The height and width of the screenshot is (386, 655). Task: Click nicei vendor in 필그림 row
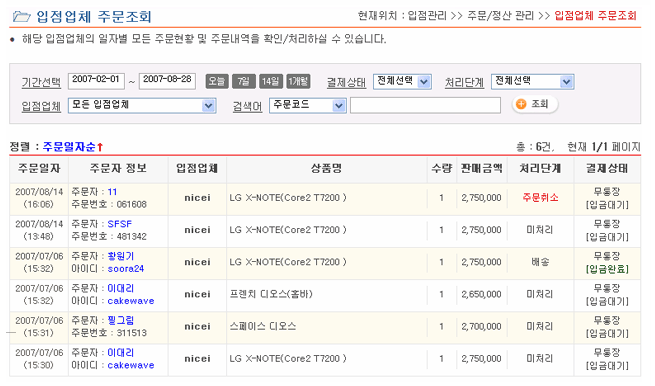coord(198,327)
